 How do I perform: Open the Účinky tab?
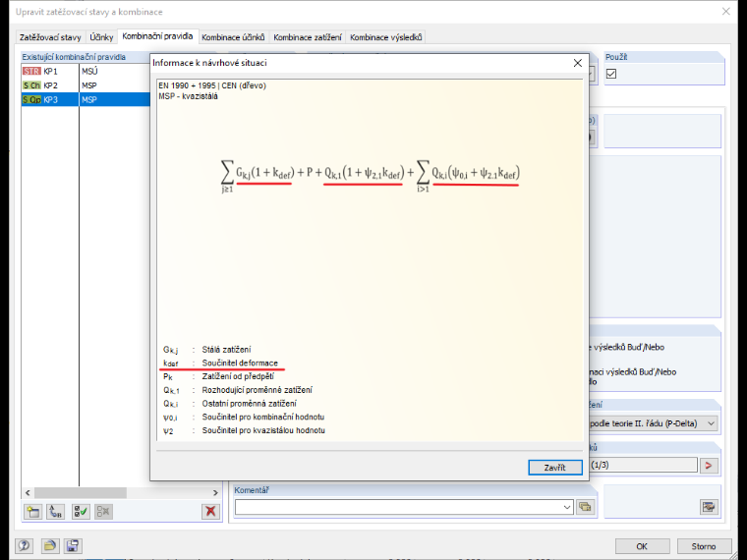101,37
